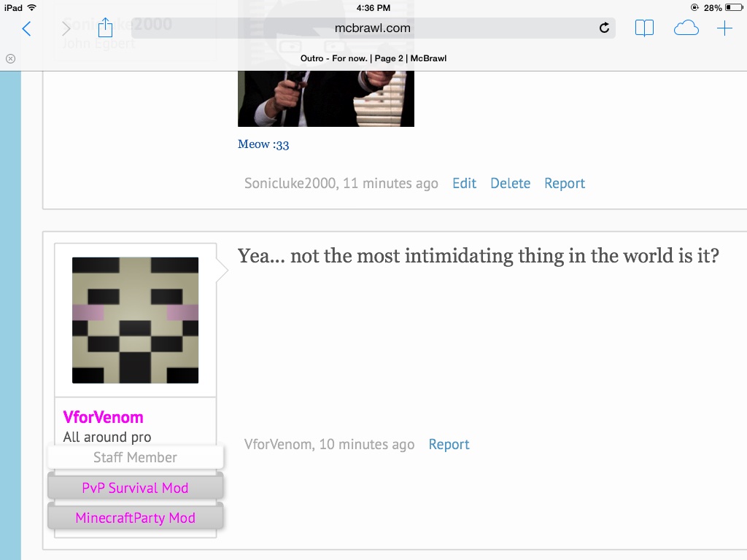Image resolution: width=747 pixels, height=560 pixels.
Task: Click the Staff Member badge
Action: [135, 457]
